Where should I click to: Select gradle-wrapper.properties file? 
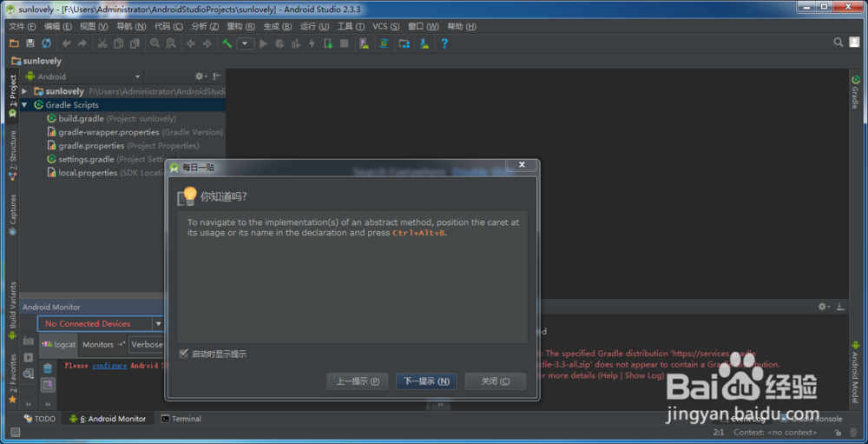click(135, 132)
